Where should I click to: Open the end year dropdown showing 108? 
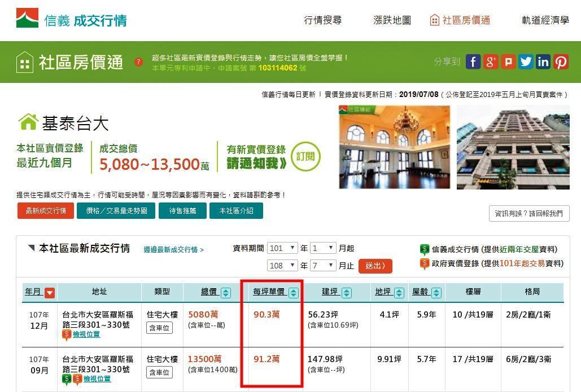282,266
